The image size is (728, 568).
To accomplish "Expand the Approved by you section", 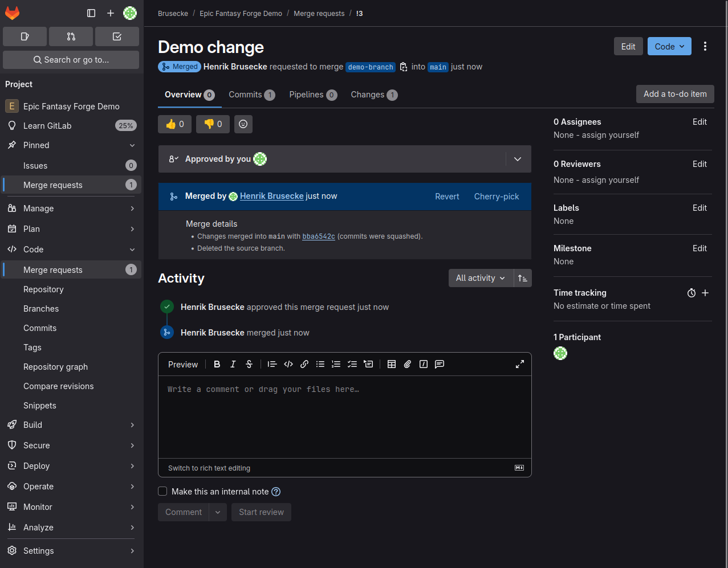I will click(518, 159).
